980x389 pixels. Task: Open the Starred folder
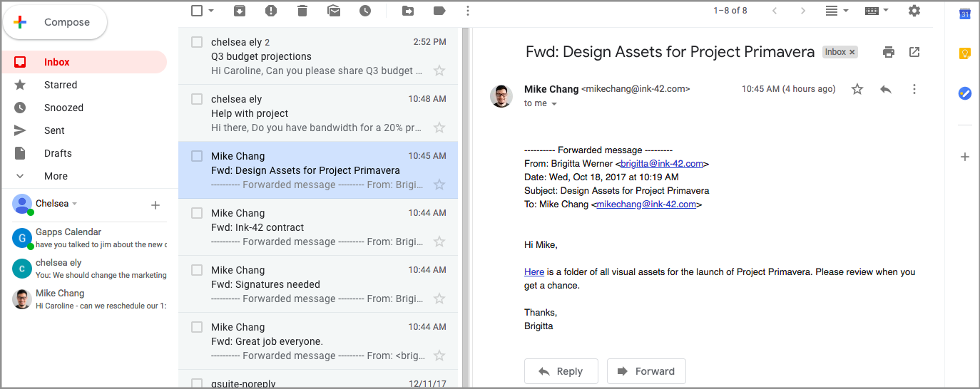84,85
